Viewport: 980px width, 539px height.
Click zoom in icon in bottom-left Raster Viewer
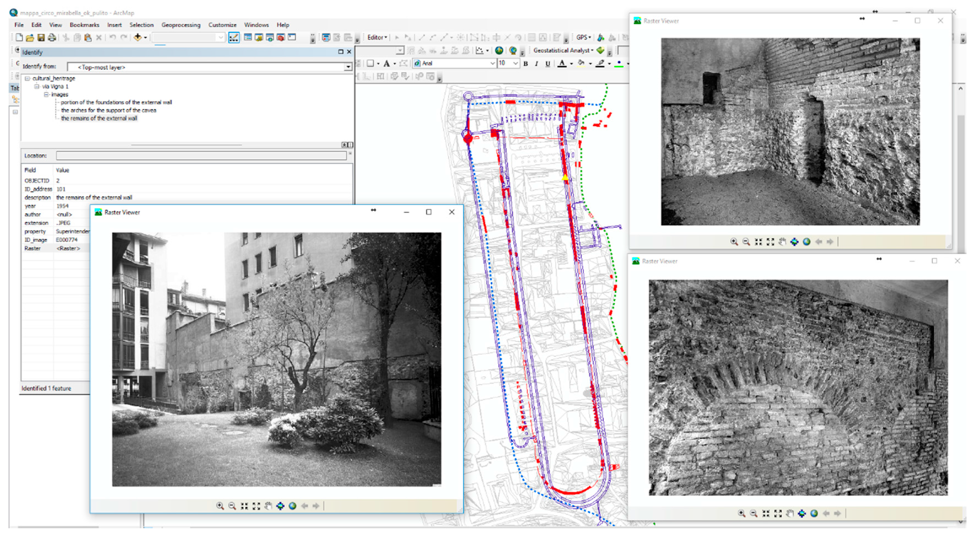219,506
